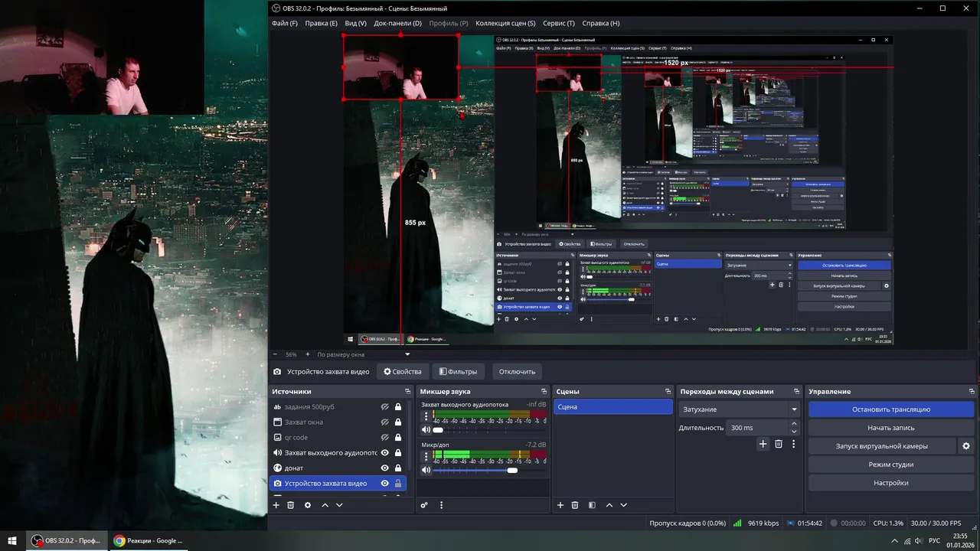Hide the Устройство захвата видео source
This screenshot has width=980, height=551.
click(x=385, y=484)
